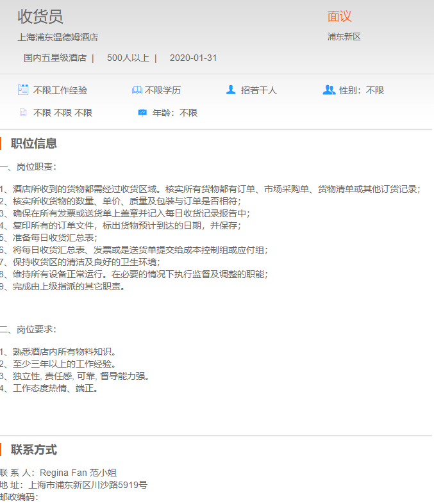Screen dimensions: 434x504
Task: Click the address 川沙路5919号 text
Action: coord(124,485)
